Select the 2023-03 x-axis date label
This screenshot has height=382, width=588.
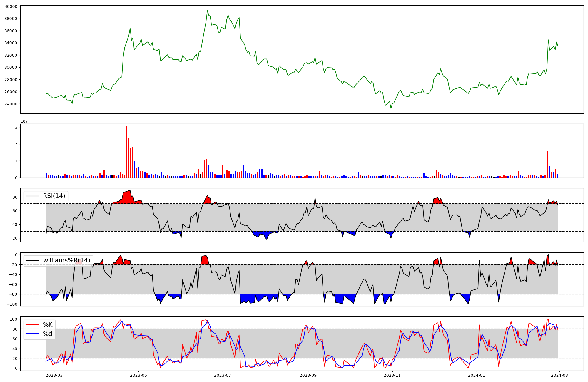click(x=54, y=375)
